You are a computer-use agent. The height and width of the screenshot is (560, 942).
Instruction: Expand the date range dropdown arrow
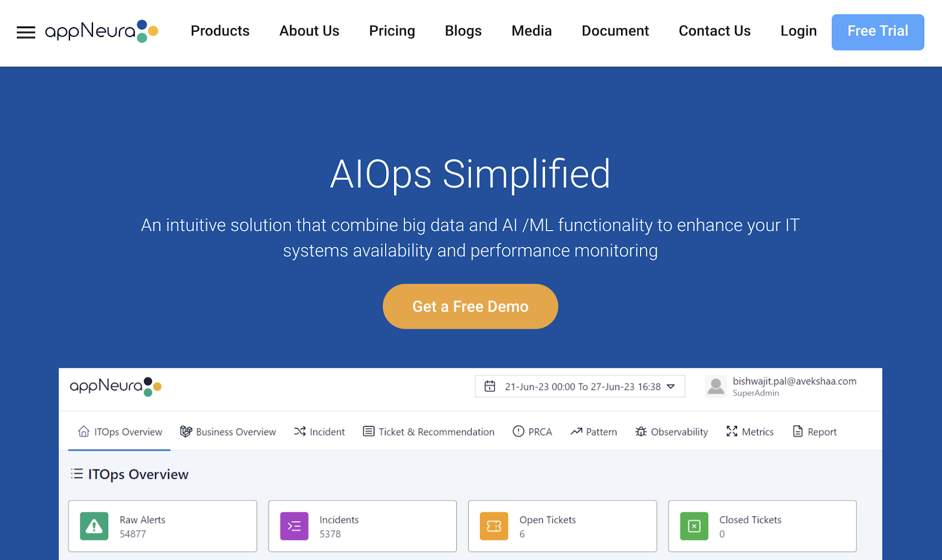pyautogui.click(x=671, y=386)
